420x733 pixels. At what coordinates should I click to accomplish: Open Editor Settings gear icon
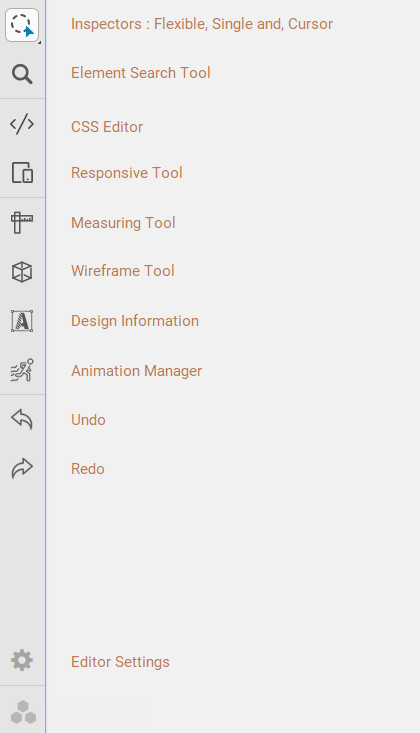click(x=22, y=660)
